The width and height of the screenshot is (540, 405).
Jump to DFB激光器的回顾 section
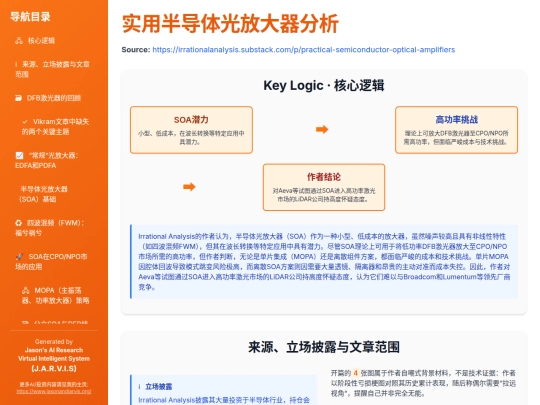click(54, 98)
